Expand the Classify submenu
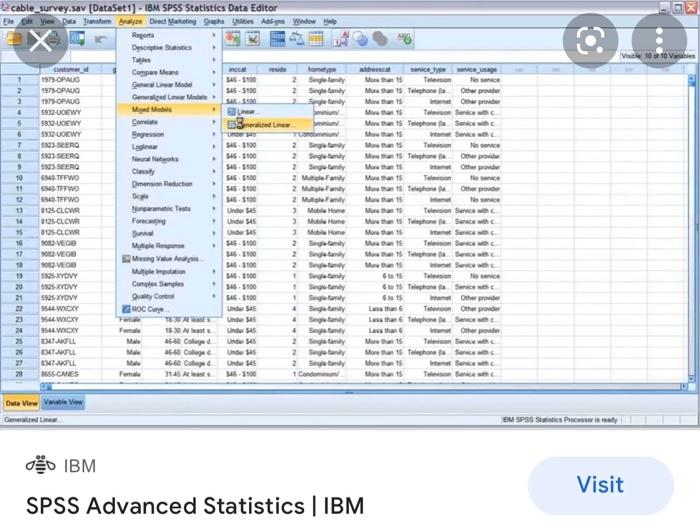 point(169,171)
